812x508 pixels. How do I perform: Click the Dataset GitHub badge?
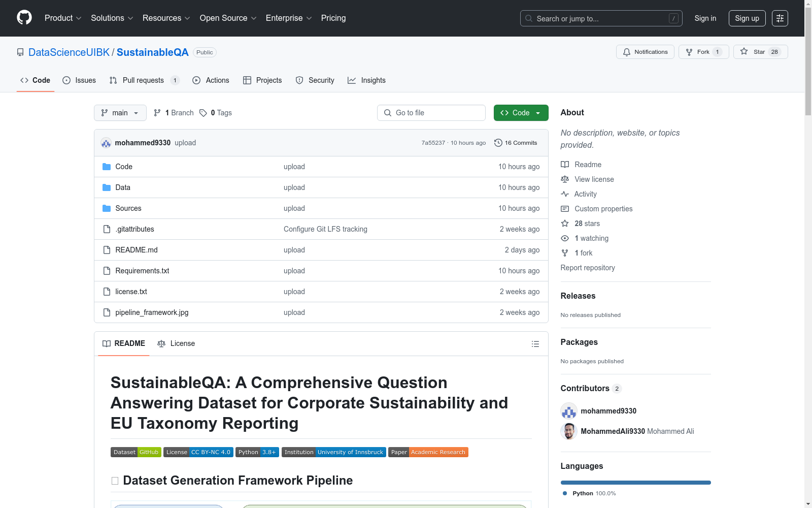point(136,452)
